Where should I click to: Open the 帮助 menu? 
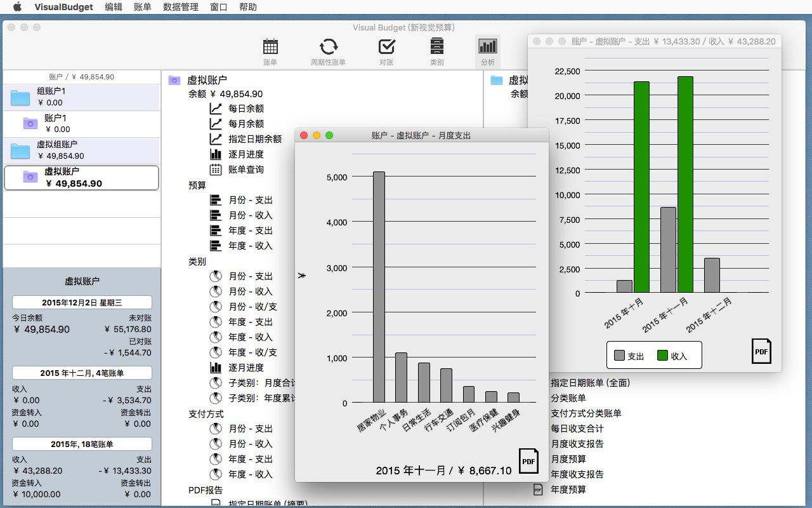click(x=248, y=7)
